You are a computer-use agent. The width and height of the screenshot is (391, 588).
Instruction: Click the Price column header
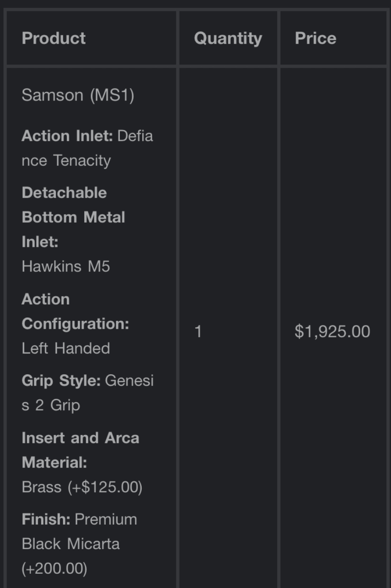316,38
